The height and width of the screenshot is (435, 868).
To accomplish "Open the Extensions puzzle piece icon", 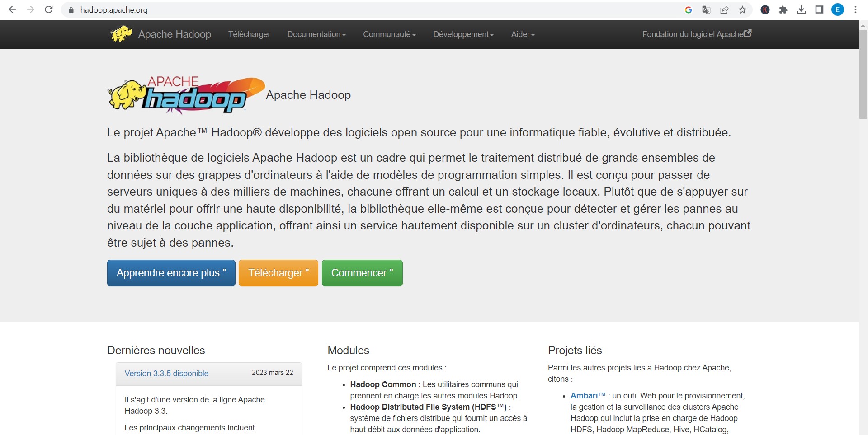I will (783, 10).
